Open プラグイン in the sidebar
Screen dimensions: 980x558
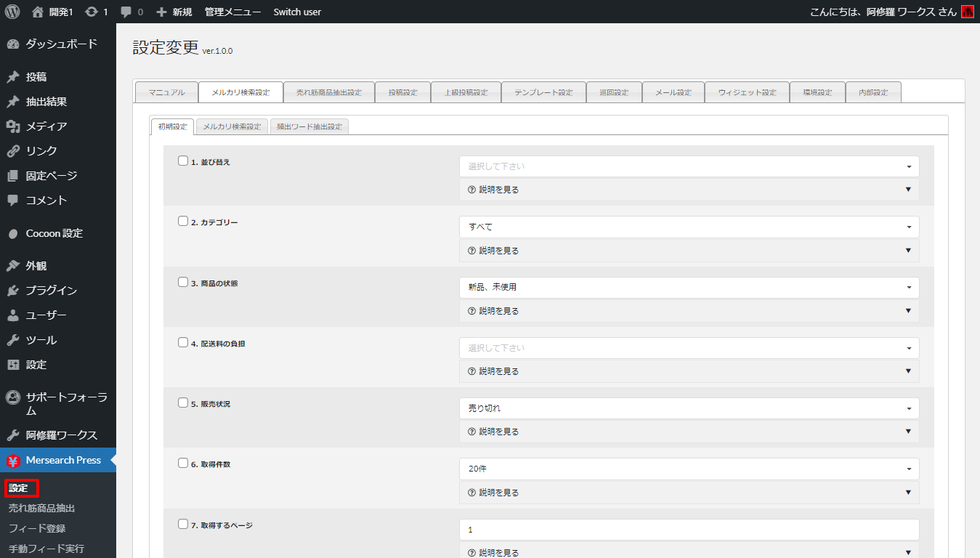(x=51, y=291)
